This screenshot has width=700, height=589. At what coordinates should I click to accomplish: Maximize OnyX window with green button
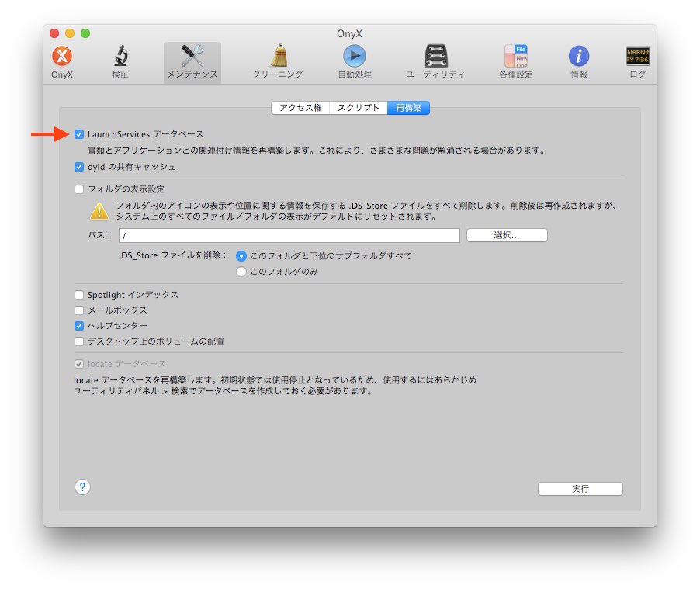(x=85, y=33)
